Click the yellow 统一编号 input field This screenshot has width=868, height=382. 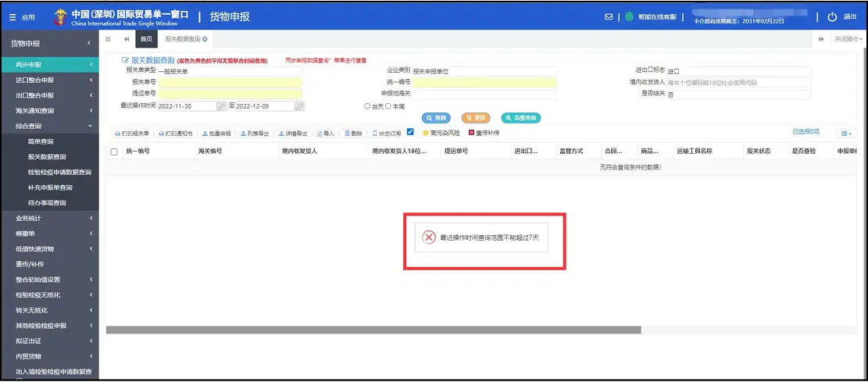click(x=484, y=83)
